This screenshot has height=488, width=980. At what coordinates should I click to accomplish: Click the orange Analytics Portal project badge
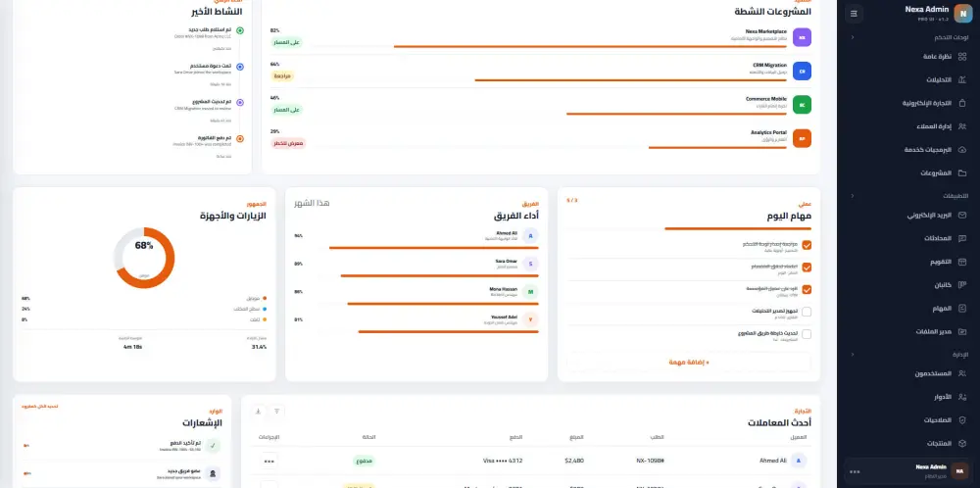(802, 138)
